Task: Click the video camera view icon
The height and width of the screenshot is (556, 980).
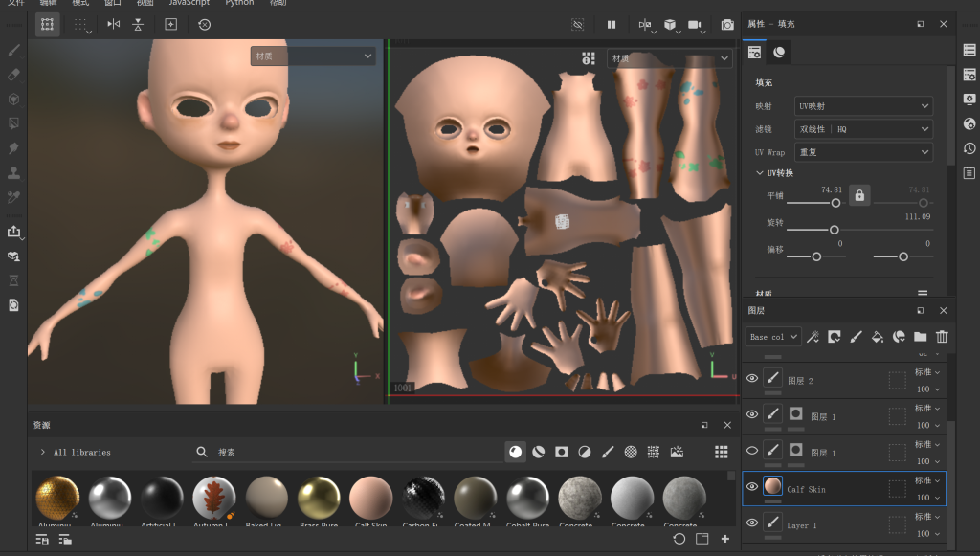Action: (695, 24)
